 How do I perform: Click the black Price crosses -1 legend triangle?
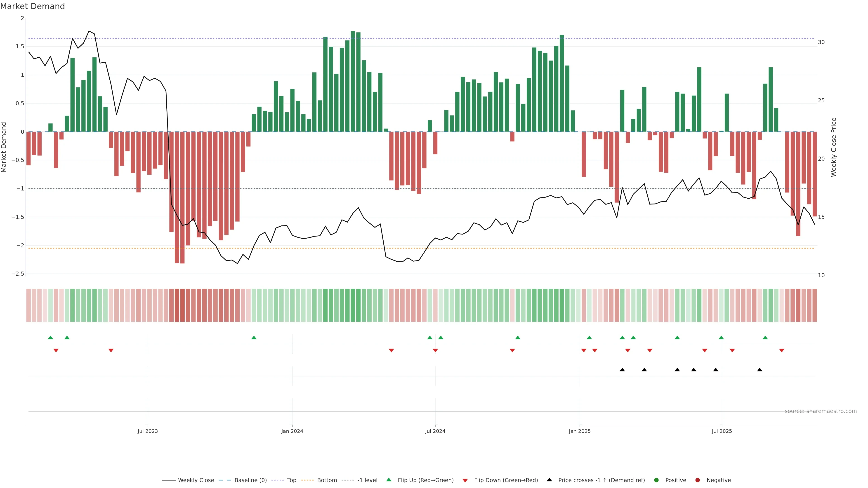click(x=549, y=480)
